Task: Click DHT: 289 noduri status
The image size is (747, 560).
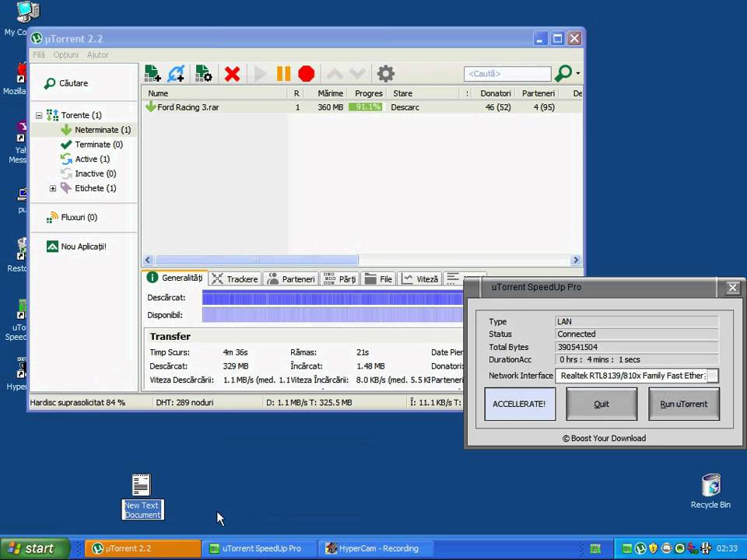Action: [184, 403]
